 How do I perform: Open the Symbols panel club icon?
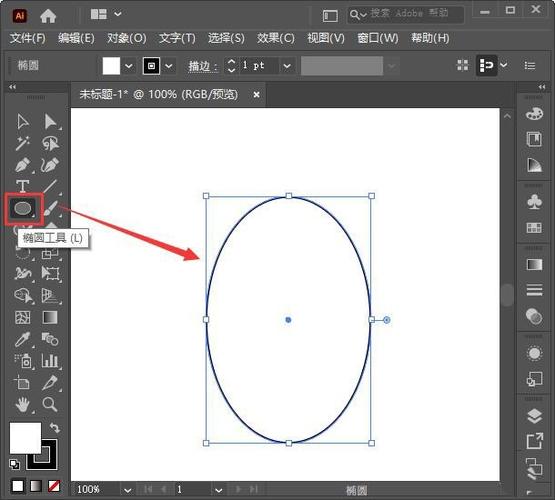534,202
